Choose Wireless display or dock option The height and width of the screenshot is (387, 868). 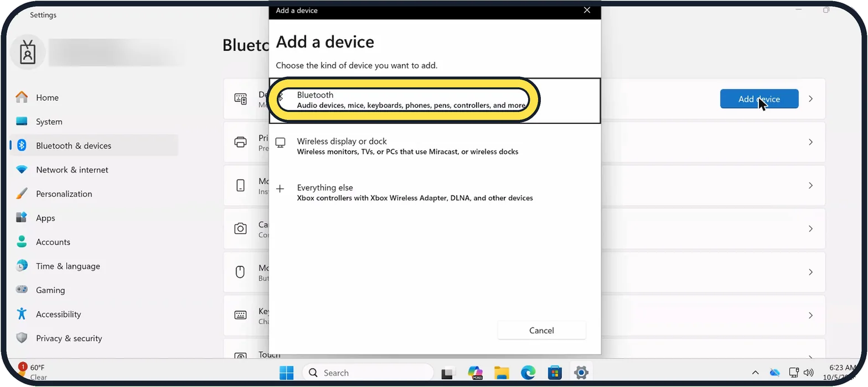tap(435, 146)
